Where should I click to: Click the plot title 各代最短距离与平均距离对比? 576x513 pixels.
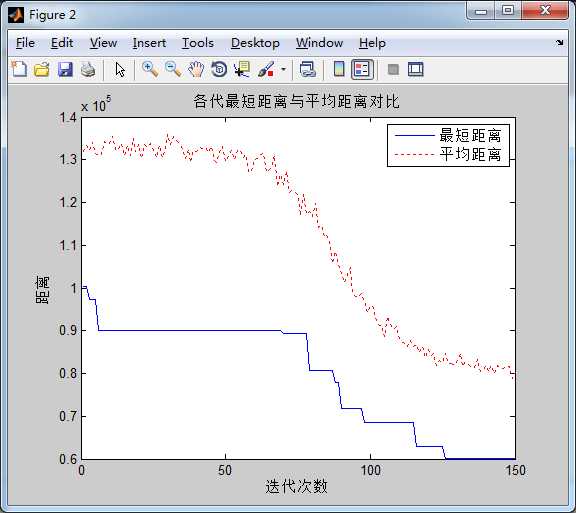(296, 101)
